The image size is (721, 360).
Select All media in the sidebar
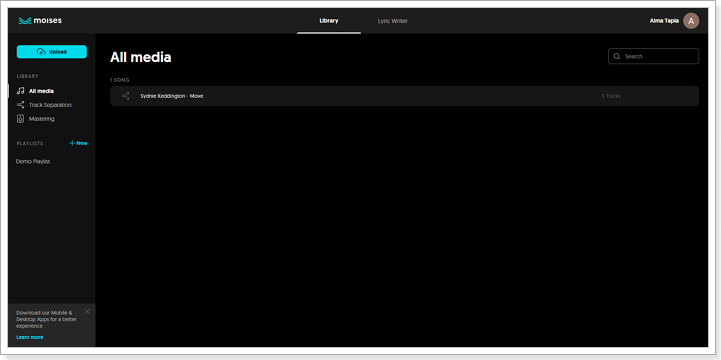(41, 91)
